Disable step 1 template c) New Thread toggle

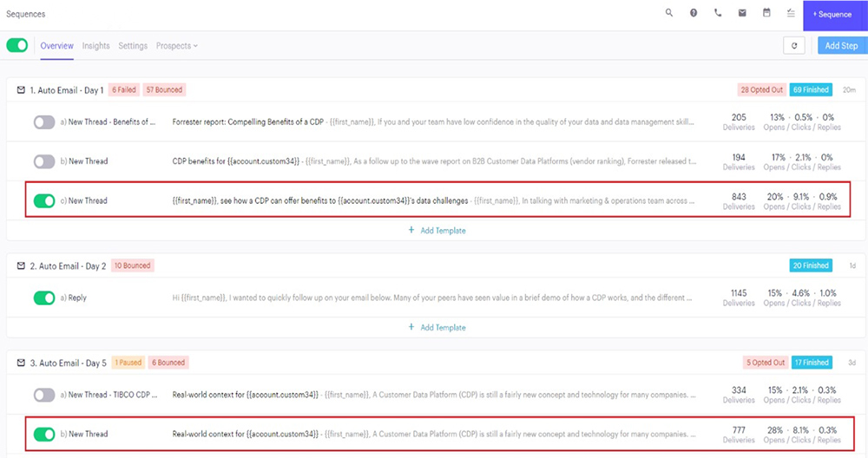tap(44, 200)
